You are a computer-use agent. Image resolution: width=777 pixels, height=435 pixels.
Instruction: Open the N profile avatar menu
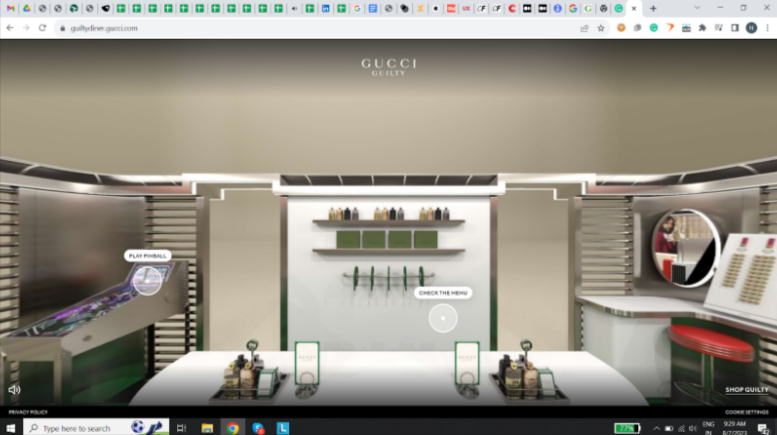751,28
